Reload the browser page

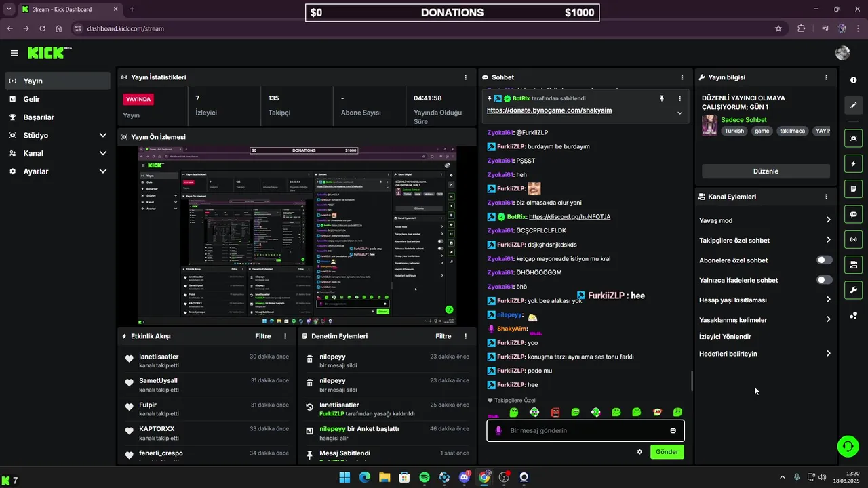tap(43, 28)
